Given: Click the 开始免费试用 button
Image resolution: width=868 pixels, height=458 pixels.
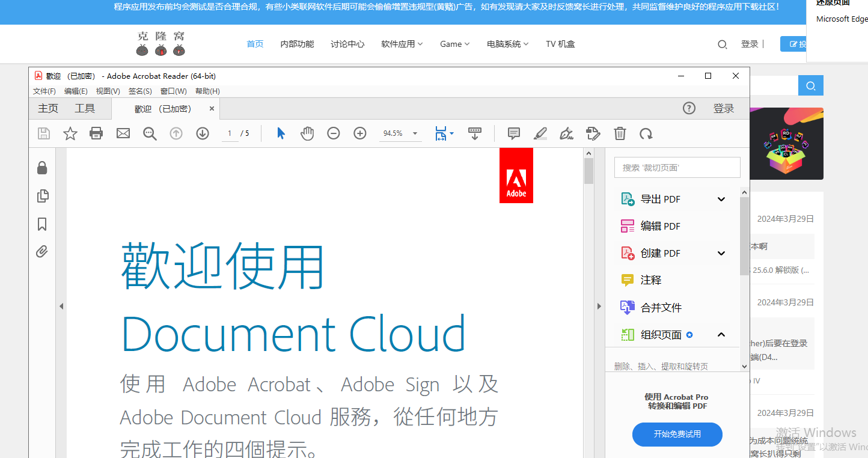Looking at the screenshot, I should pos(677,434).
